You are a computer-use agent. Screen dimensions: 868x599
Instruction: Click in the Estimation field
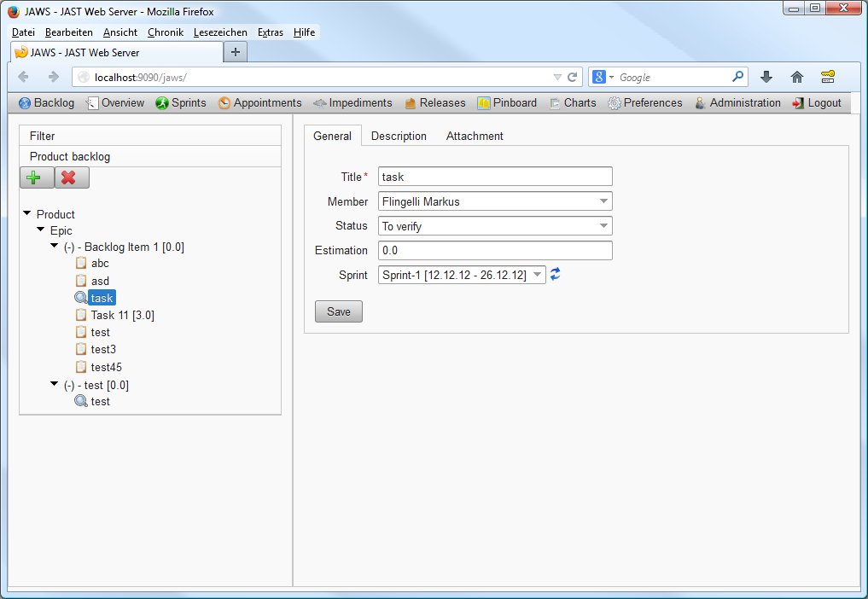(x=495, y=250)
